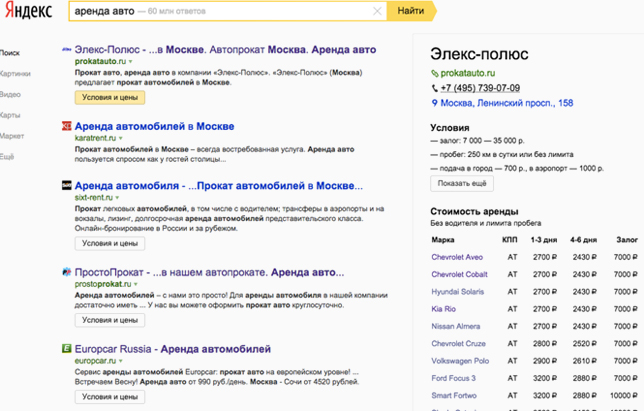Open the Элекс-Полюс favicon next to first result
The height and width of the screenshot is (411, 644).
click(67, 50)
